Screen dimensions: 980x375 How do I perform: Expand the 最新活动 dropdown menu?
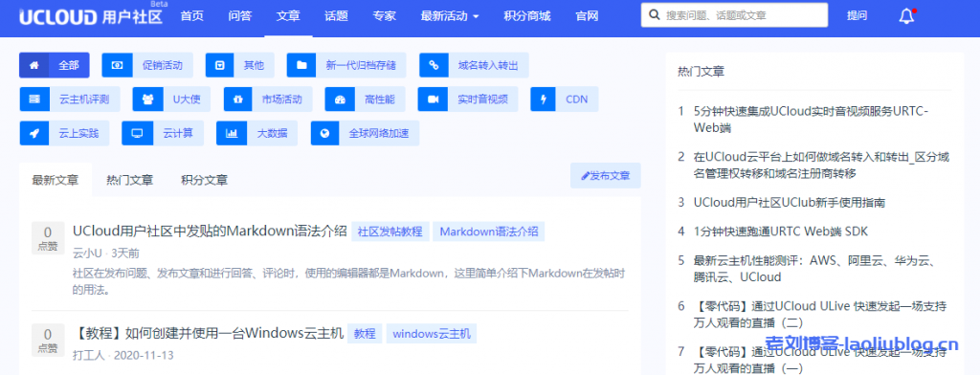(450, 16)
